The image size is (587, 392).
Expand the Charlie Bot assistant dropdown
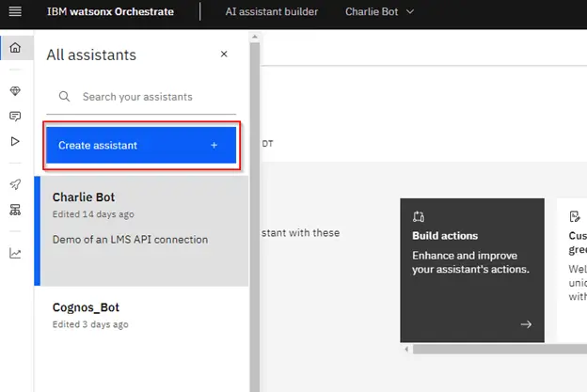coord(410,11)
